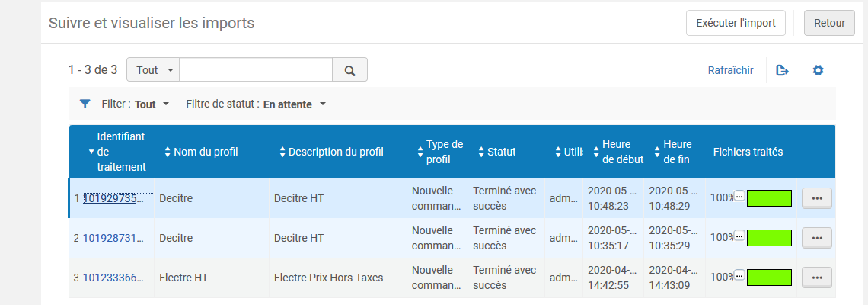Open row actions menu for first Decitre import
868x305 pixels.
click(817, 198)
